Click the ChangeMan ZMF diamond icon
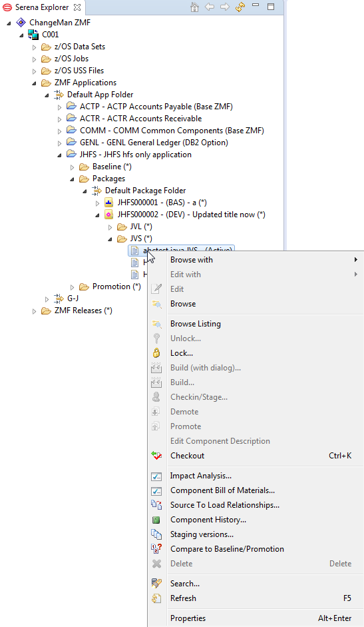364x627 pixels. pyautogui.click(x=21, y=23)
